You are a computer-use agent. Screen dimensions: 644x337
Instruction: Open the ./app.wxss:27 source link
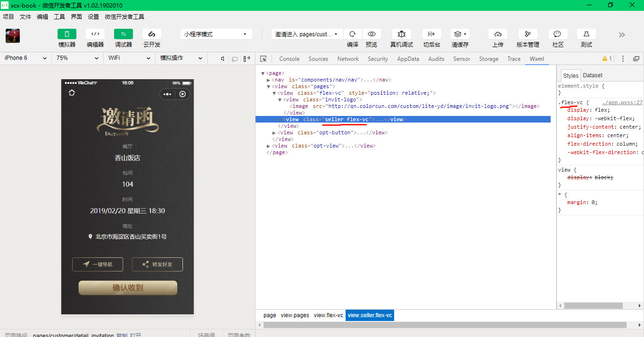click(x=622, y=102)
